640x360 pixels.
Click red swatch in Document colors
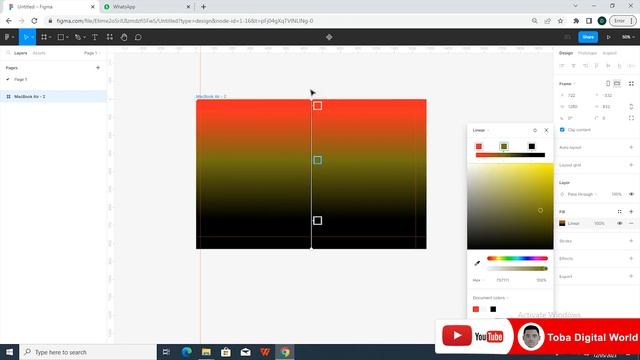coord(476,309)
